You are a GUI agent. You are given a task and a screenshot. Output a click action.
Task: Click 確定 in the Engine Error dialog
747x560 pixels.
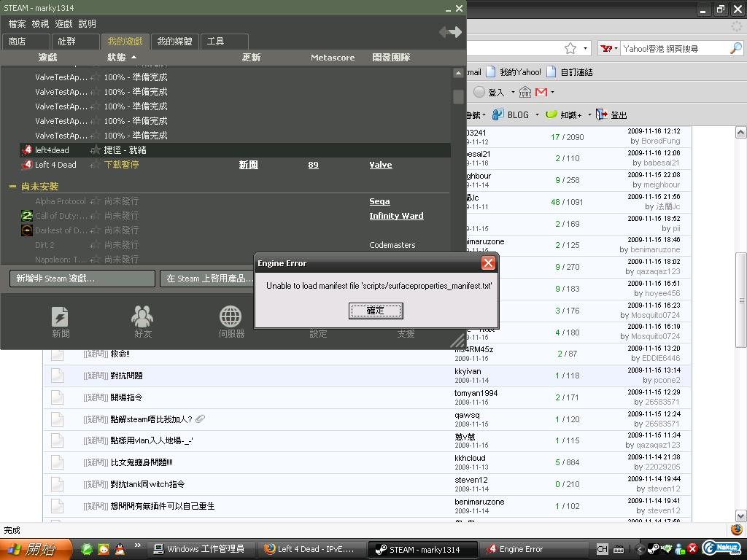point(376,311)
